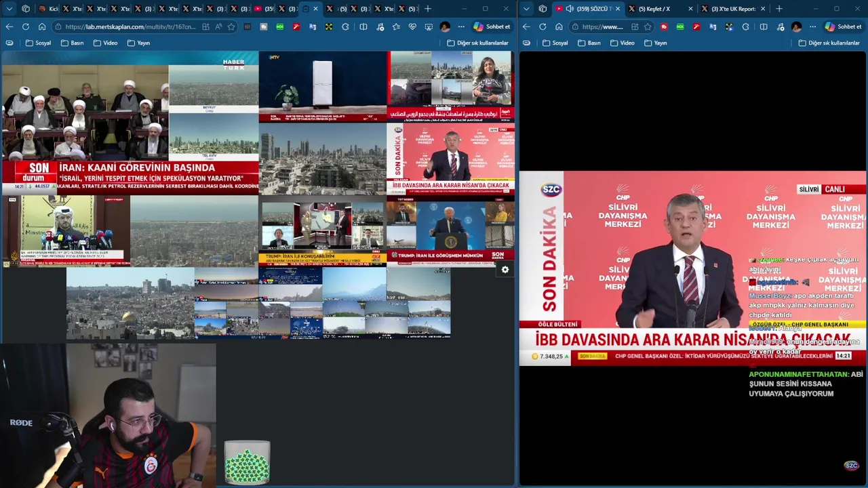Click Sohbet et Copilot button in left window

(492, 26)
